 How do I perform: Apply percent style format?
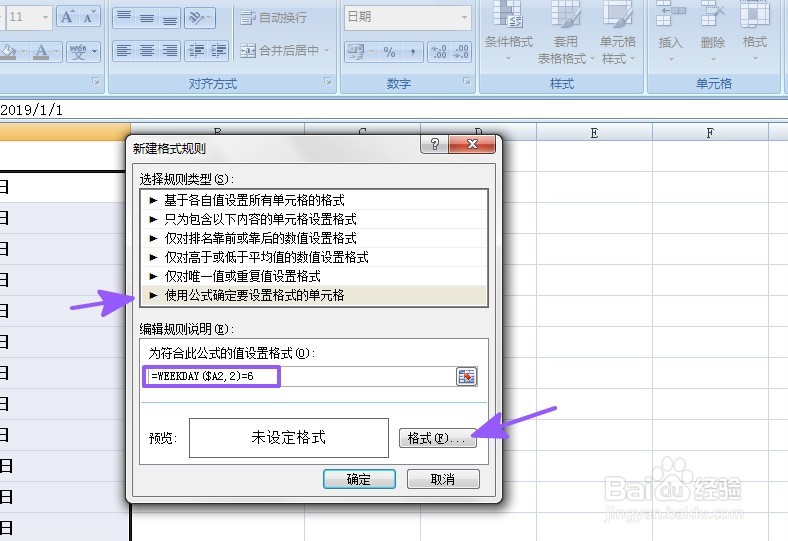[x=389, y=52]
